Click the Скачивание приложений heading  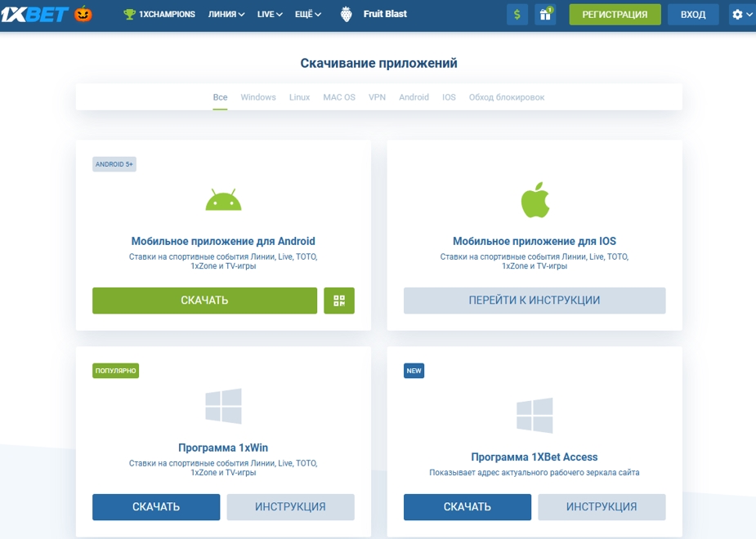click(378, 63)
